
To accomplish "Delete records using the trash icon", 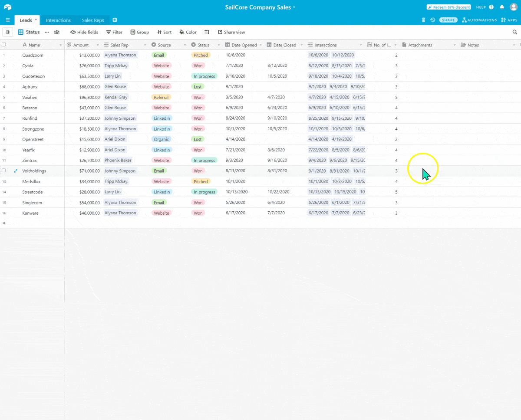I will click(423, 20).
